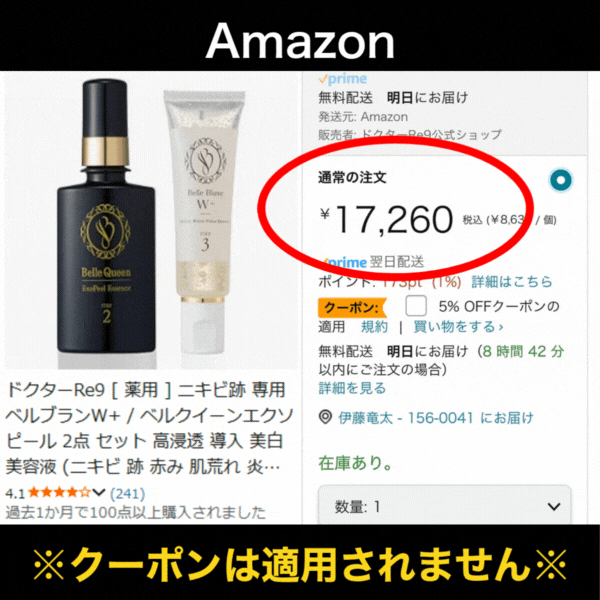Click the ¥17,260 price

pyautogui.click(x=386, y=219)
